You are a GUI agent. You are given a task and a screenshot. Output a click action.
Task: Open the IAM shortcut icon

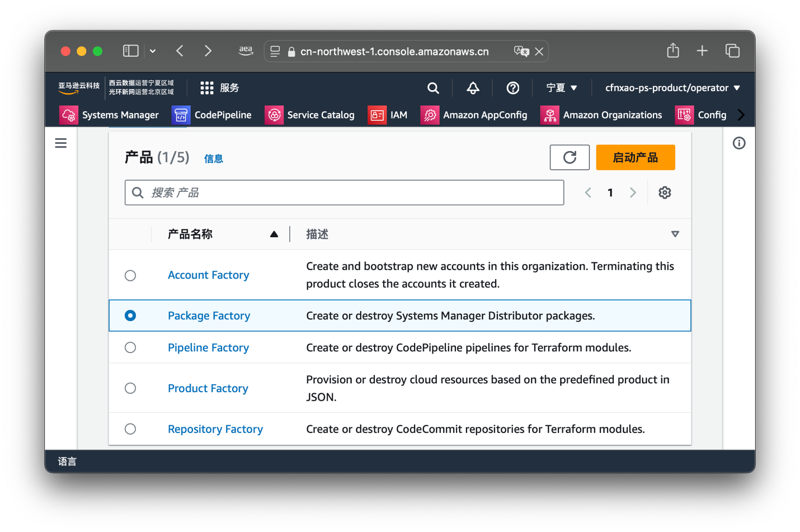377,115
